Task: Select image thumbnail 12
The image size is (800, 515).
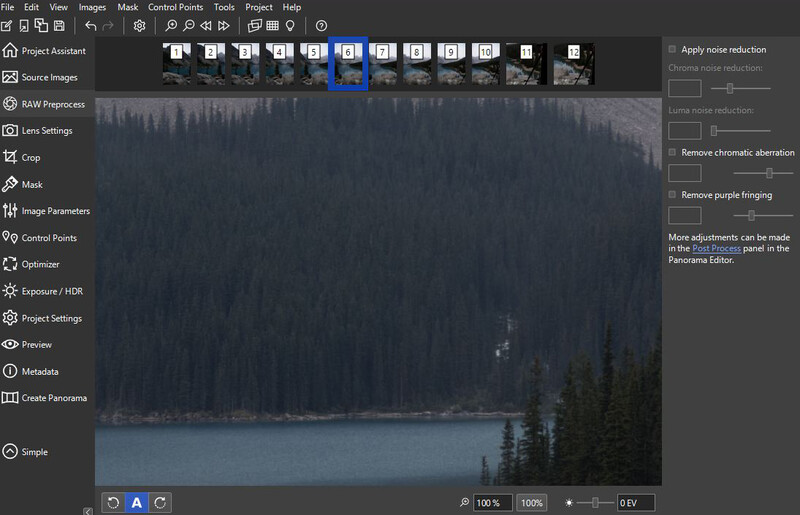Action: [574, 64]
